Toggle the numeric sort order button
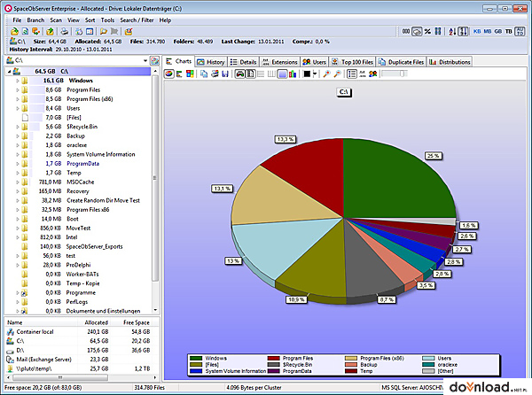 click(463, 32)
